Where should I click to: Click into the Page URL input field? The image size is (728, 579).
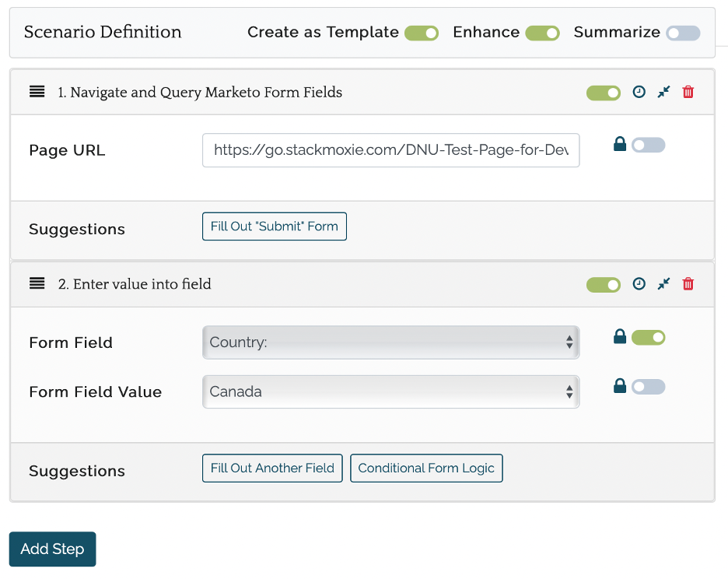[390, 150]
